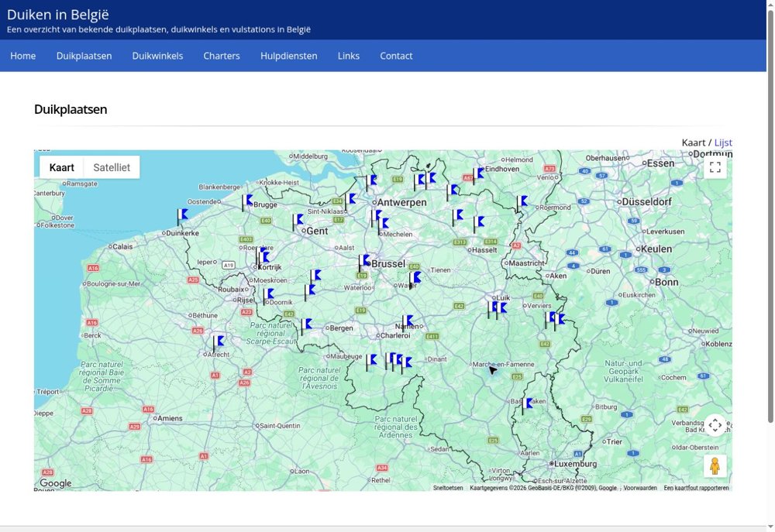Open the Voorwaarden link
This screenshot has width=775, height=532.
(640, 488)
